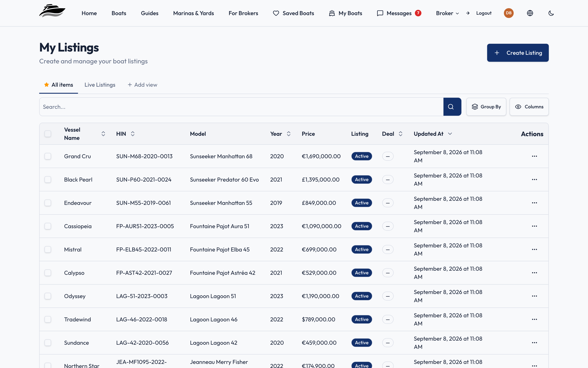
Task: Open actions menu for Odyssey
Action: pos(534,296)
